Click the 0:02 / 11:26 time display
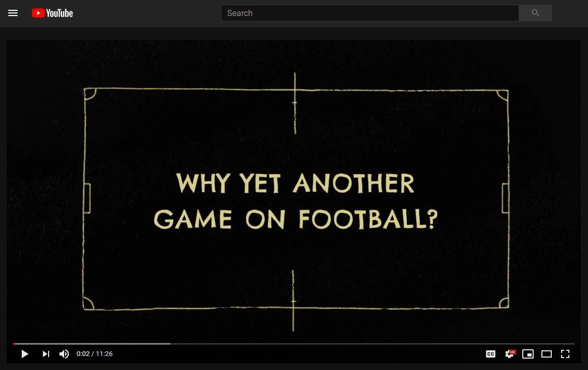The width and height of the screenshot is (588, 370). tap(95, 354)
